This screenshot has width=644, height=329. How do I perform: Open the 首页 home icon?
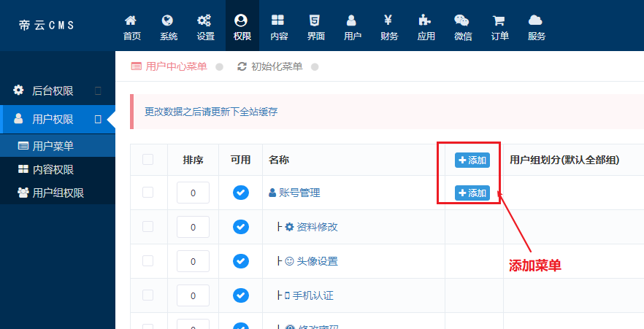[x=132, y=20]
